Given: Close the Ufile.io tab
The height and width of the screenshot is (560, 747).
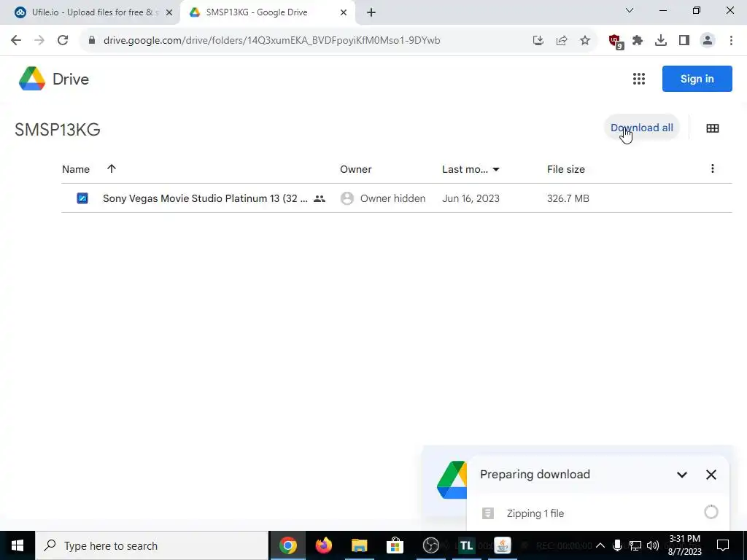Looking at the screenshot, I should click(169, 12).
